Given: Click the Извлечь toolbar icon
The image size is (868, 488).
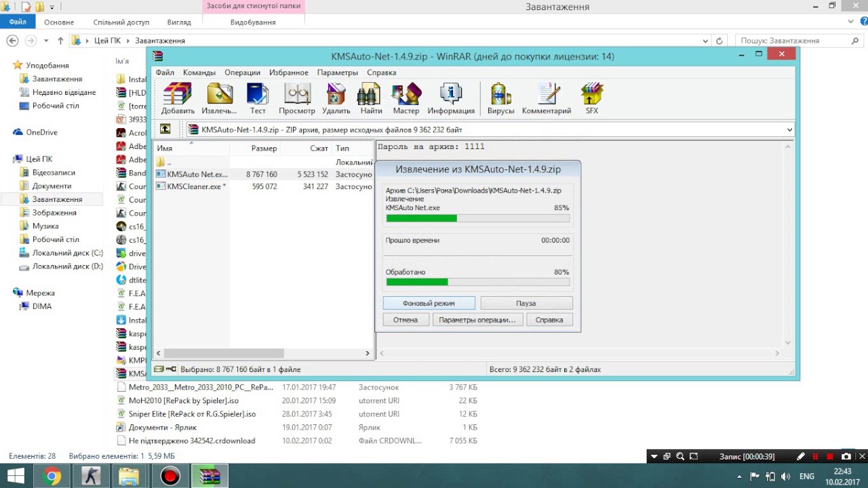Looking at the screenshot, I should pyautogui.click(x=219, y=98).
